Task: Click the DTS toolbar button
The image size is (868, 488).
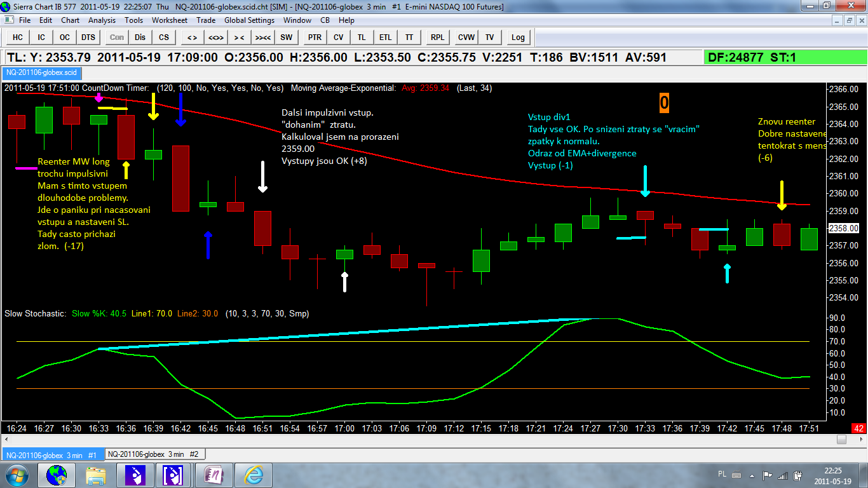Action: pyautogui.click(x=88, y=37)
